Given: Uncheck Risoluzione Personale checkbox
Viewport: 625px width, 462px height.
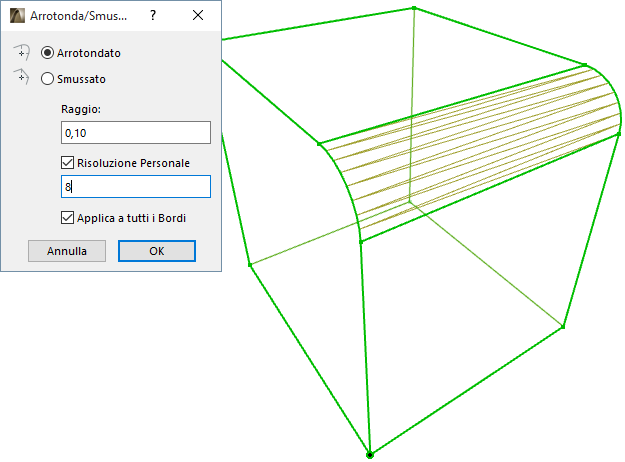Looking at the screenshot, I should (x=67, y=163).
